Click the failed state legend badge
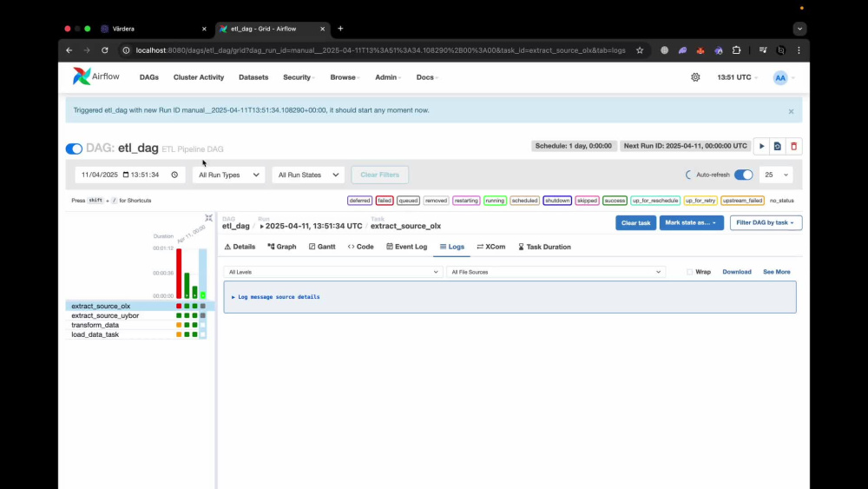 pos(385,201)
